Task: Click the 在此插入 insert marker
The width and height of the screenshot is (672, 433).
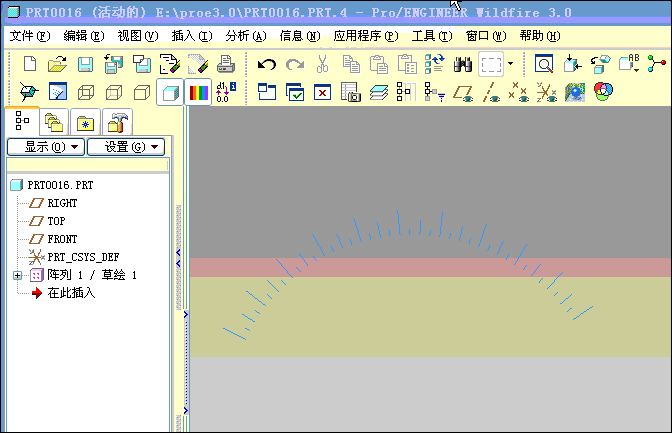Action: point(71,293)
